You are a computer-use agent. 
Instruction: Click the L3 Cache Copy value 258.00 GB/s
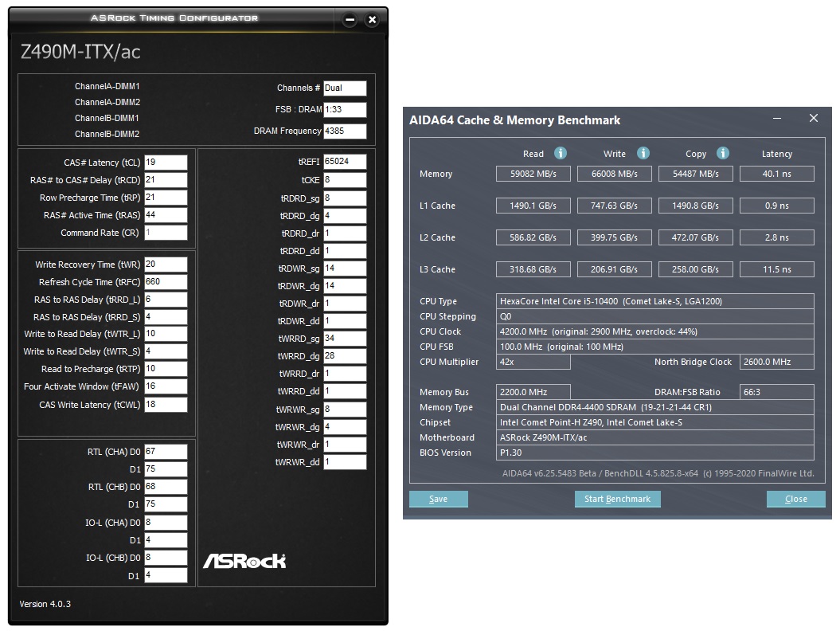coord(695,269)
